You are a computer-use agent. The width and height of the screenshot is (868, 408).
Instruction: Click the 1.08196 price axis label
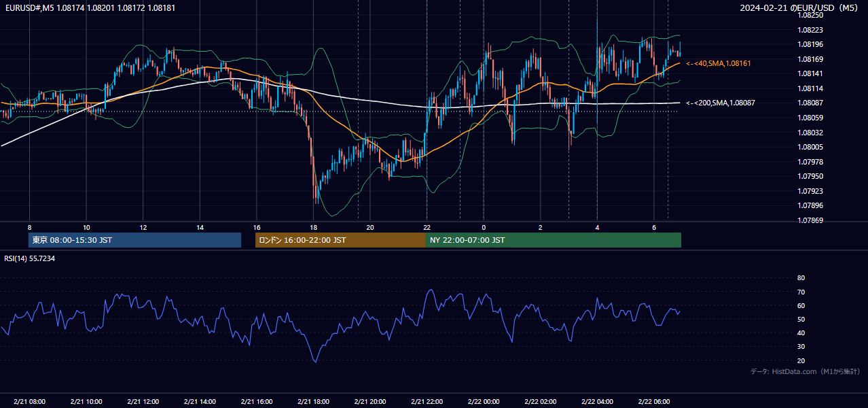[810, 44]
